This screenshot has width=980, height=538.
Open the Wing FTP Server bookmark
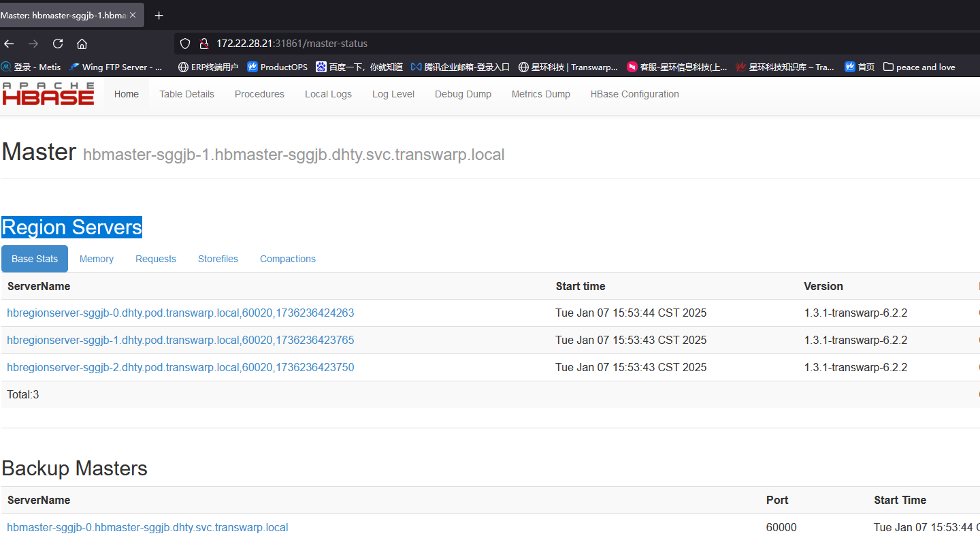click(x=116, y=67)
